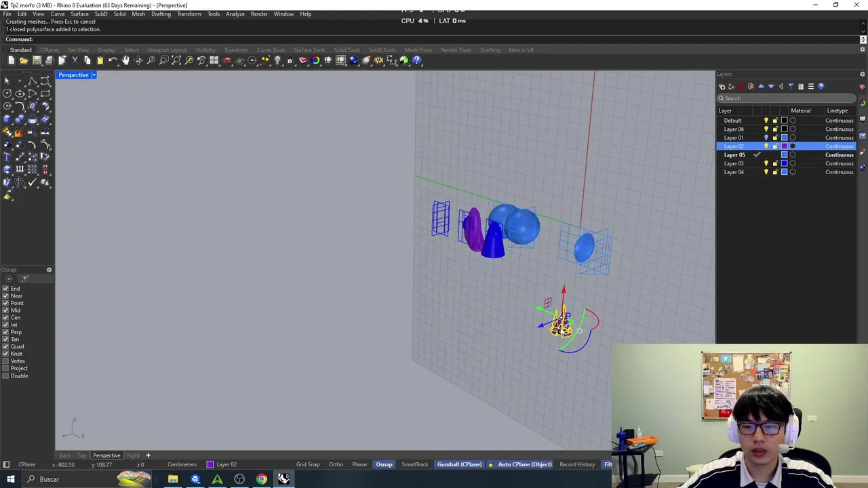Open Layers panel gear settings

(862, 74)
